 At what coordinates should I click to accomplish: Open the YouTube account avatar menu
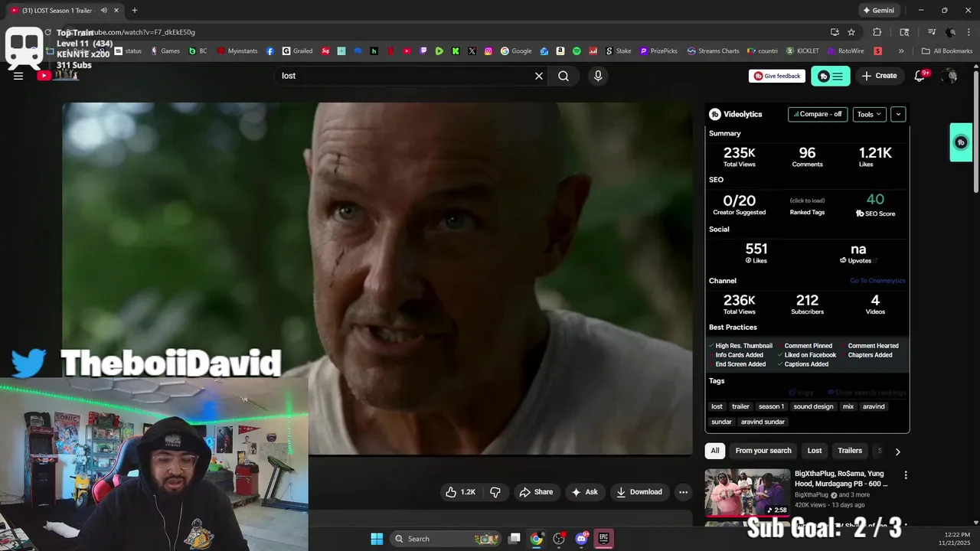tap(949, 76)
